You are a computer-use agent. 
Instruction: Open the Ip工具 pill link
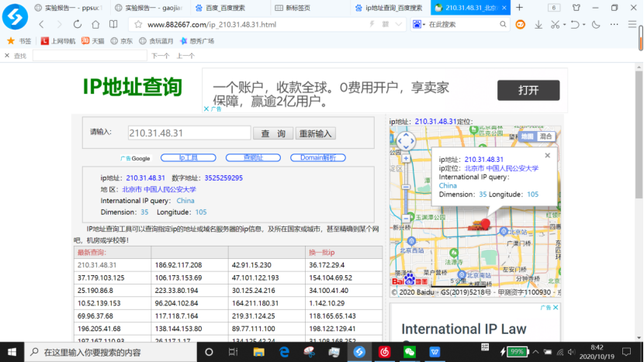(188, 157)
